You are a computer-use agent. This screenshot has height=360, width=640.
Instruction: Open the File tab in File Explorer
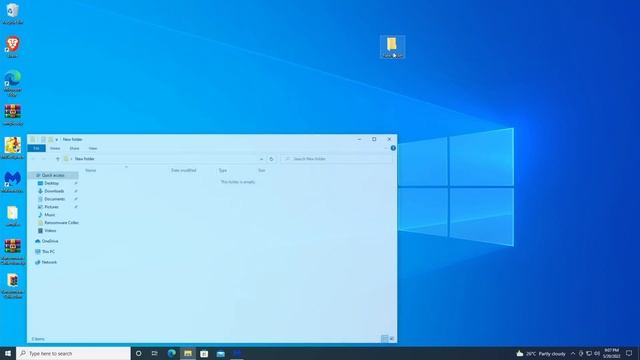(36, 148)
